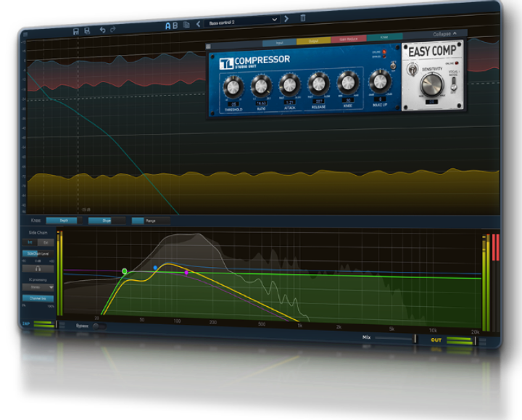Click the Save preset icon
This screenshot has height=420, width=522.
point(76,31)
